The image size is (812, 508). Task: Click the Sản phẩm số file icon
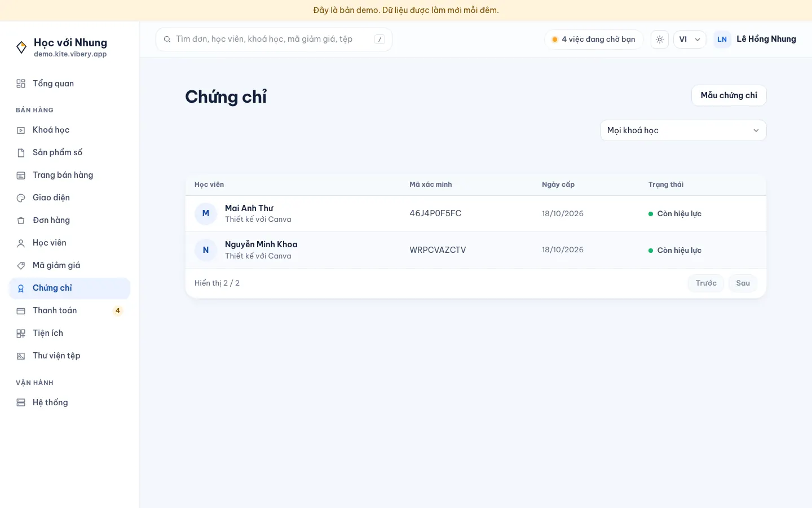point(21,152)
